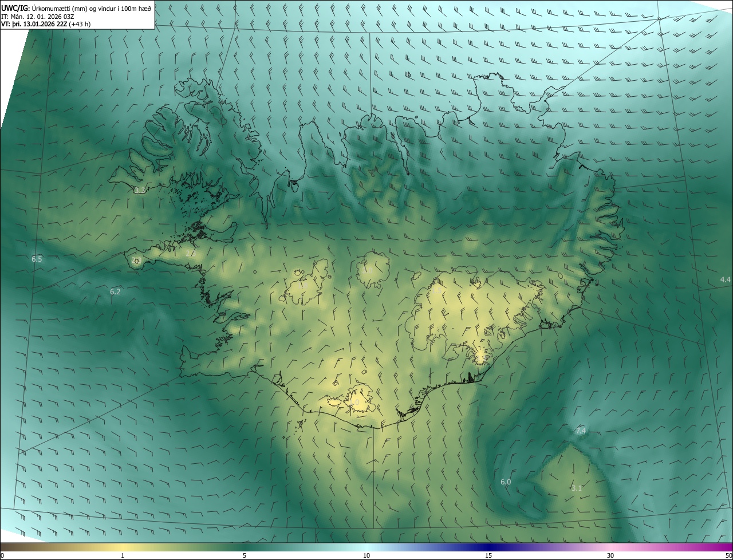This screenshot has width=733, height=560.
Task: Click the 5 tick on the color scale
Action: click(245, 555)
